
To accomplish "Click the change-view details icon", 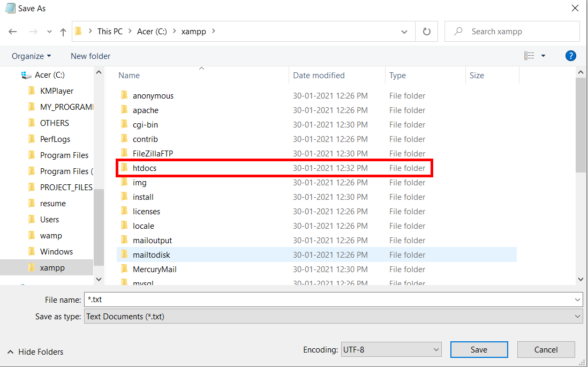I will pyautogui.click(x=529, y=56).
